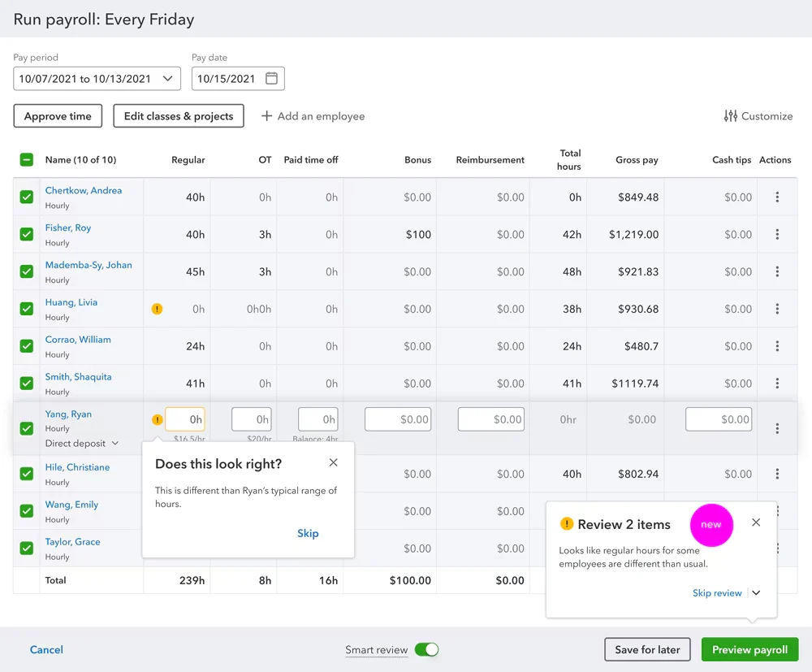812x672 pixels.
Task: Click Smart review label text
Action: pyautogui.click(x=377, y=650)
